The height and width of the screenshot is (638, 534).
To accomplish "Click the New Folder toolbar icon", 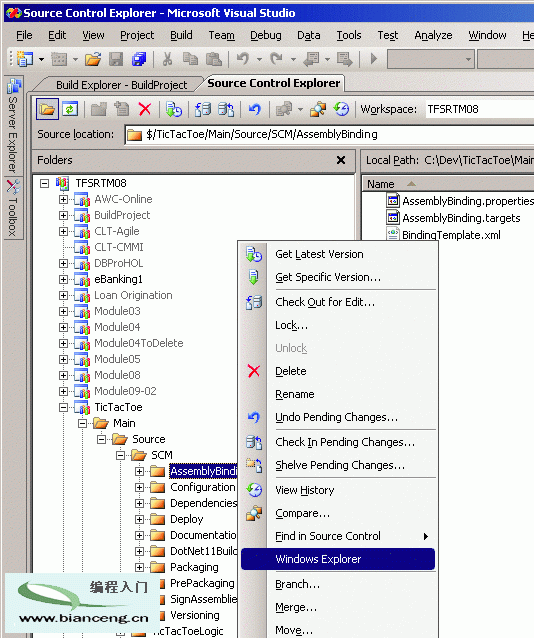I will click(98, 109).
